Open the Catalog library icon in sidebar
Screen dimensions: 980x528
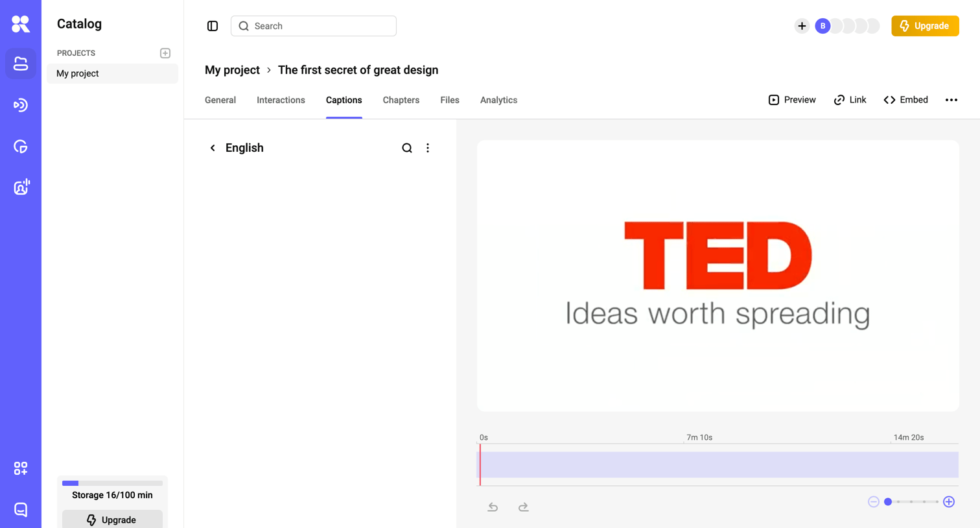(21, 64)
